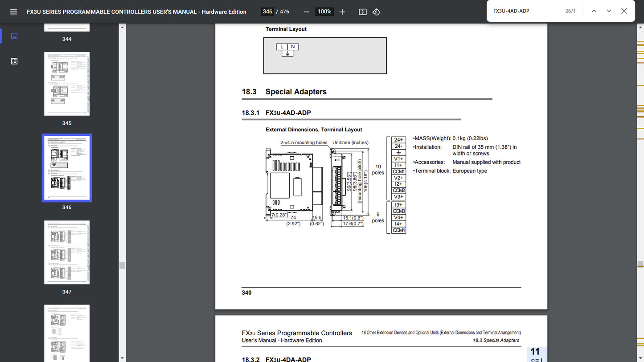Click the zoom in plus button
Screen dimensions: 644x362
(x=342, y=12)
